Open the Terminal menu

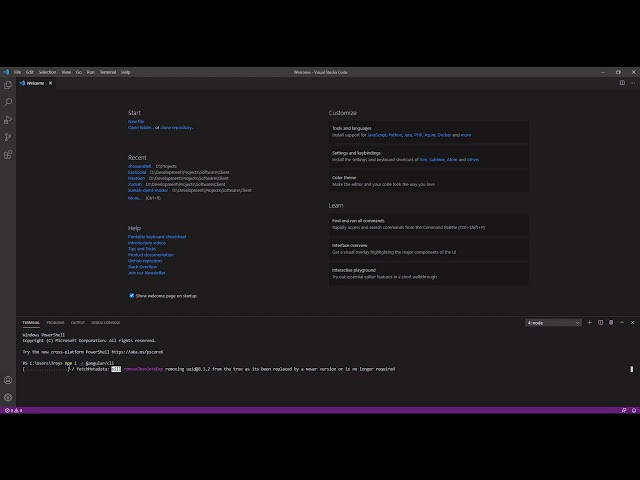click(x=108, y=72)
